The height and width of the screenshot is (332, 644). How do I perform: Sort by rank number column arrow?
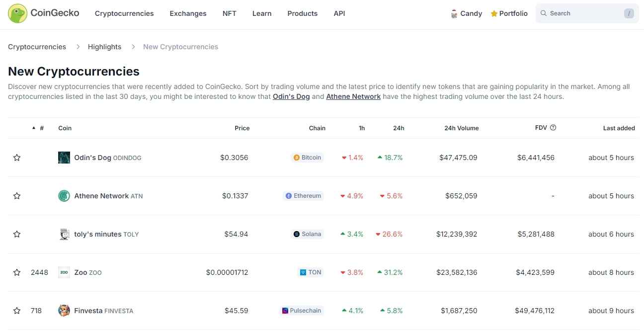34,128
